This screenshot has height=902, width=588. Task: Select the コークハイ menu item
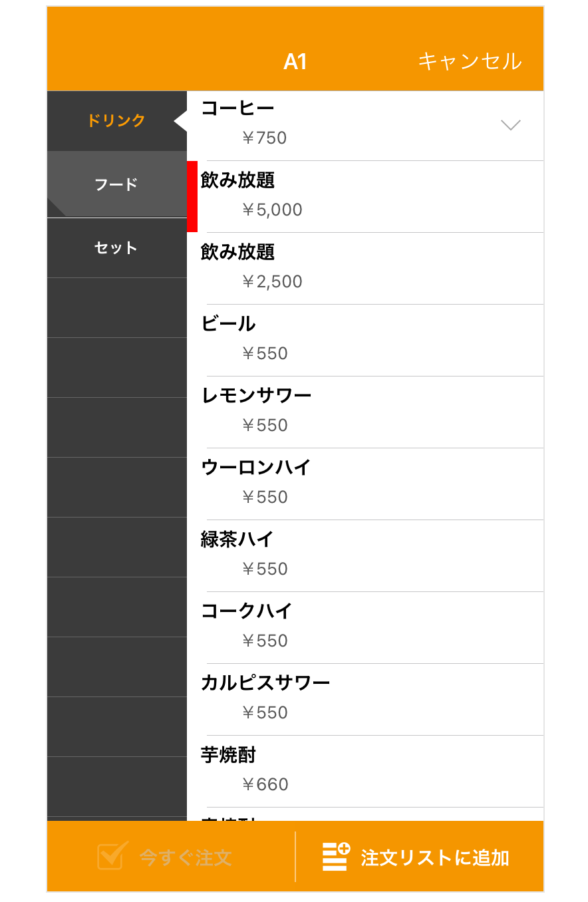point(366,627)
